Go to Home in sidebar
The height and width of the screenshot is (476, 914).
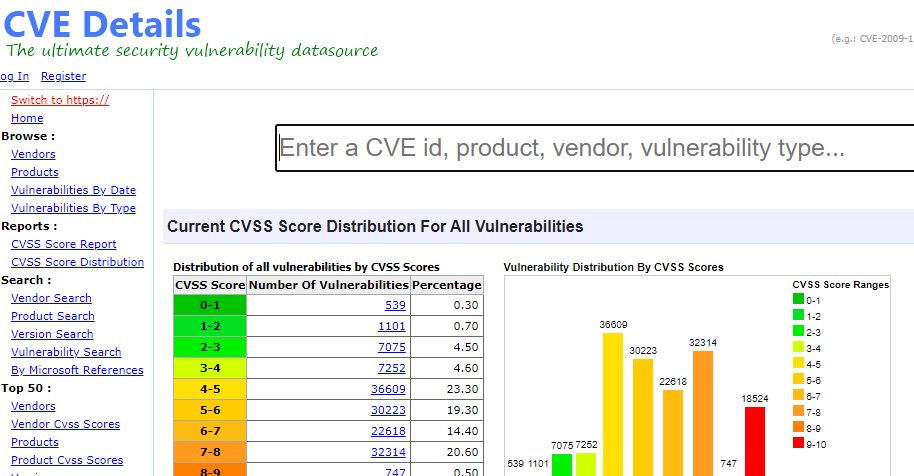(x=27, y=118)
